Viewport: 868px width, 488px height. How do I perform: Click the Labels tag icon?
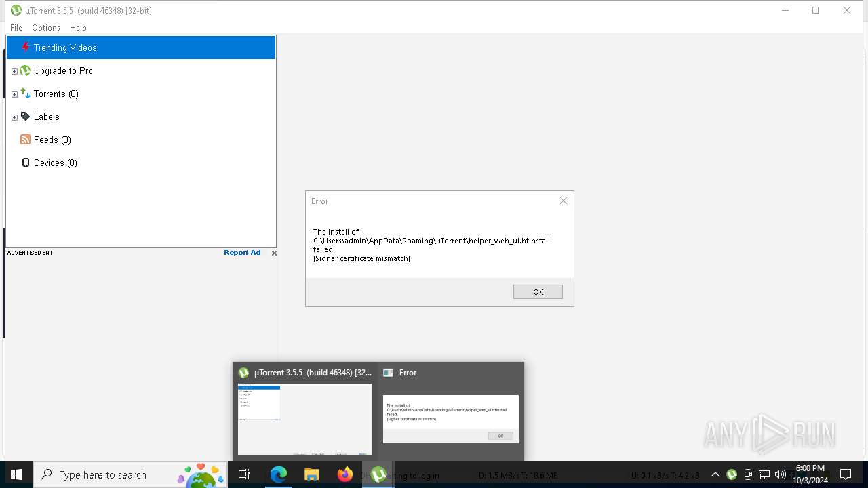pos(25,117)
